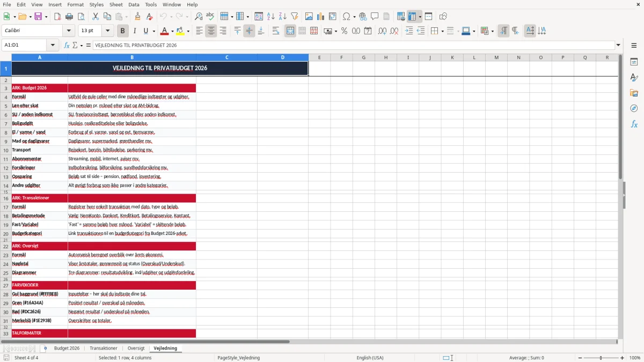Apply the yellow highlighting color swatch
Image resolution: width=644 pixels, height=362 pixels.
(180, 31)
